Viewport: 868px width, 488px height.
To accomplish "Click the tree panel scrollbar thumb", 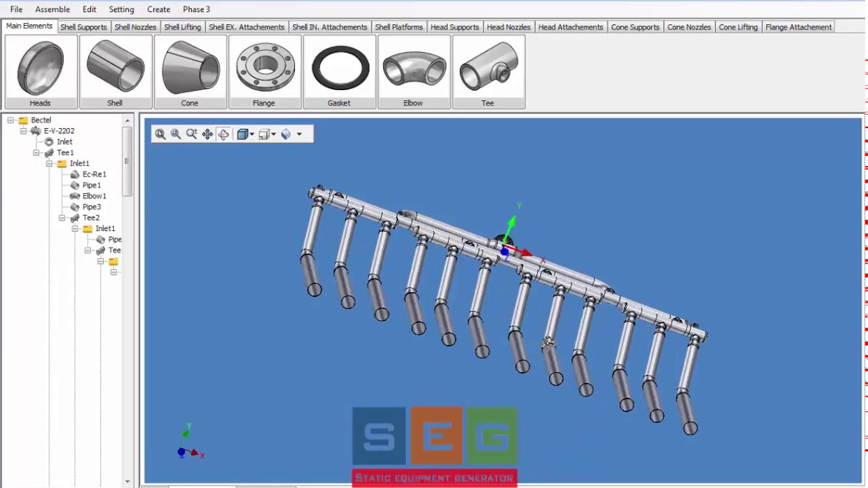I will [127, 161].
